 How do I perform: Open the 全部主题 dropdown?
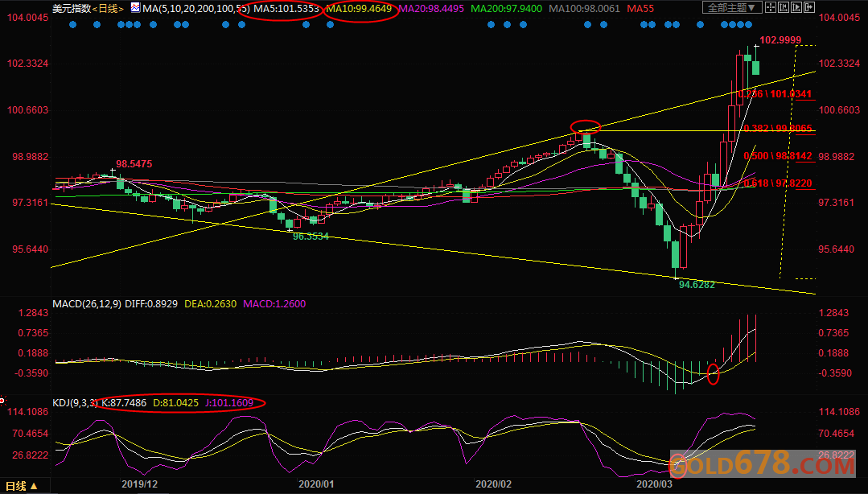pos(732,7)
